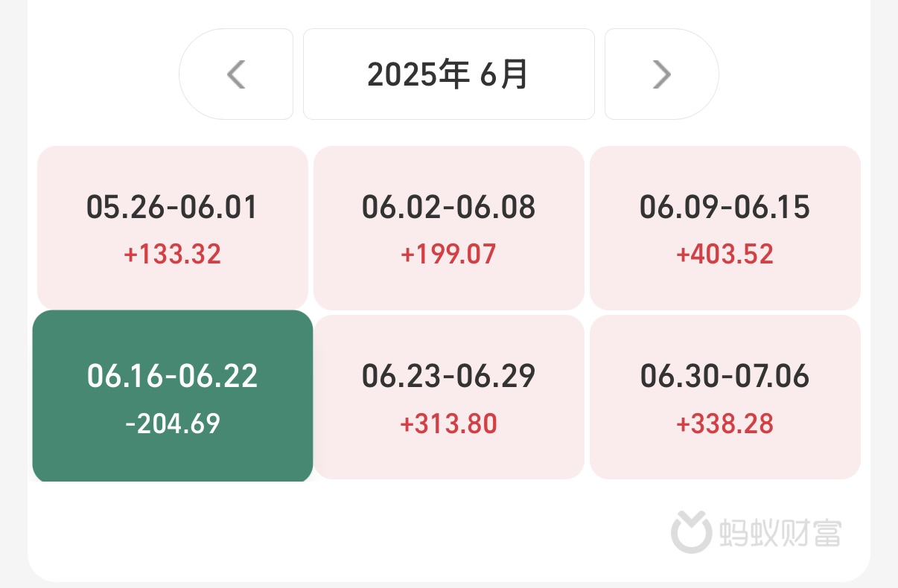Click the 06.16-06.22 date range label
898x588 pixels.
click(172, 376)
